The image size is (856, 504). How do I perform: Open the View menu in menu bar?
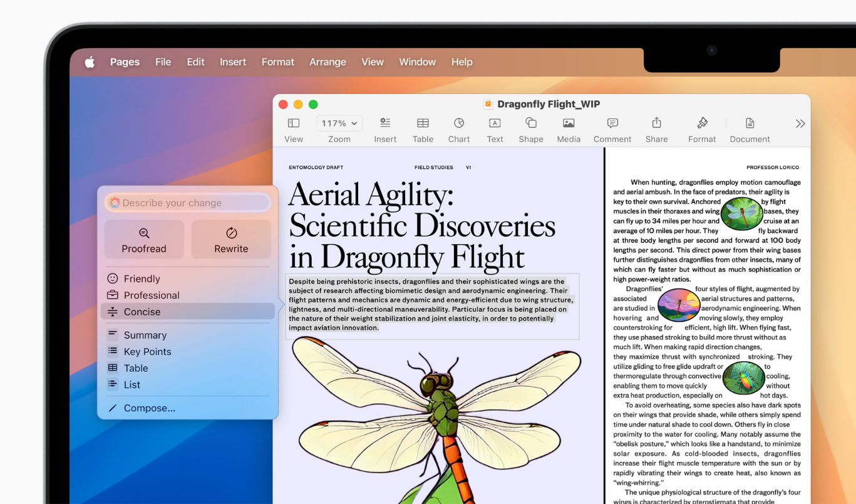point(373,62)
